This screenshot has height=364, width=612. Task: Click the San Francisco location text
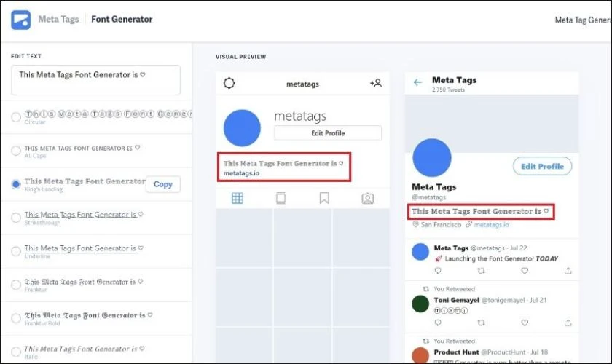[441, 225]
